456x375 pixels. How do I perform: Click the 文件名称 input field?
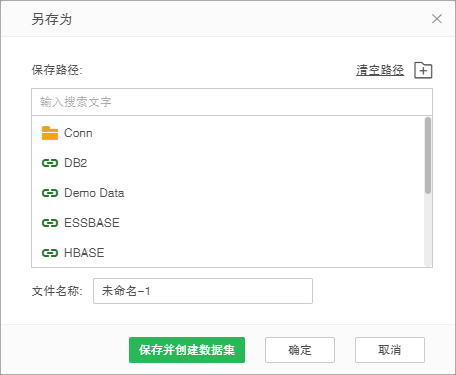203,291
